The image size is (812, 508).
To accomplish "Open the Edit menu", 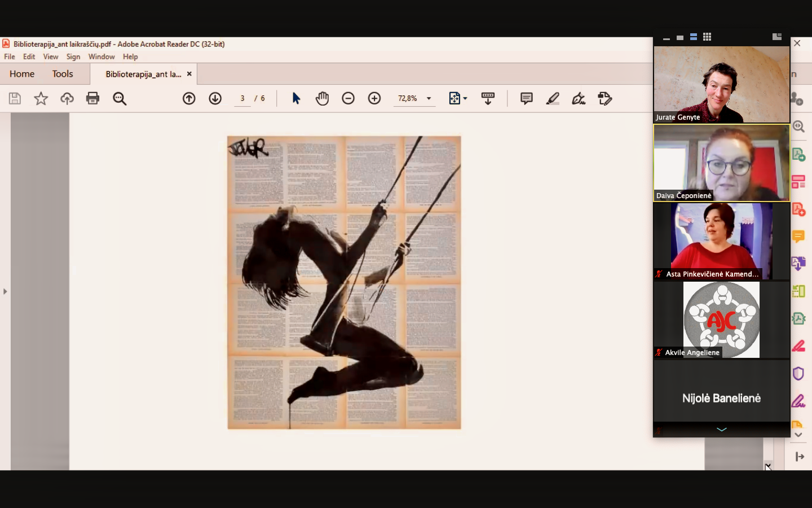I will tap(29, 56).
